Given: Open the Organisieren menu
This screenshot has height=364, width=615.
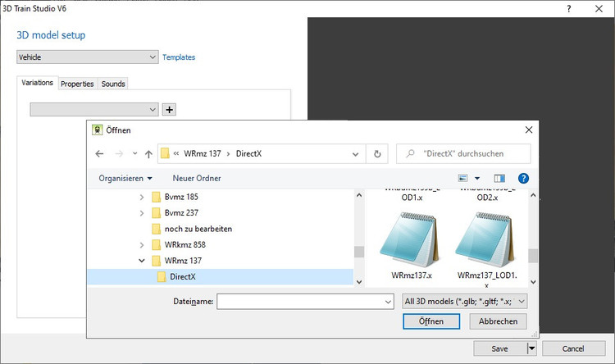Looking at the screenshot, I should point(125,179).
